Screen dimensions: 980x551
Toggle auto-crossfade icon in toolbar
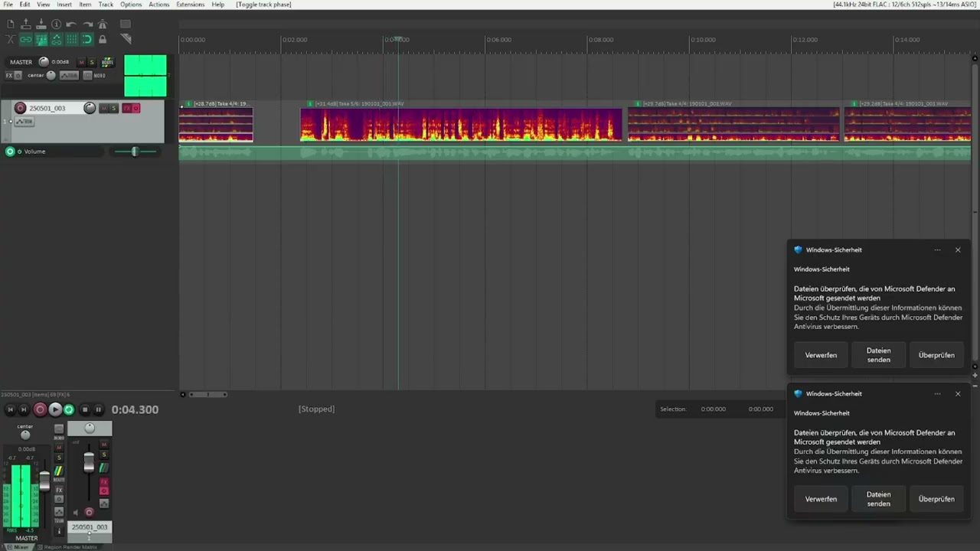click(11, 39)
